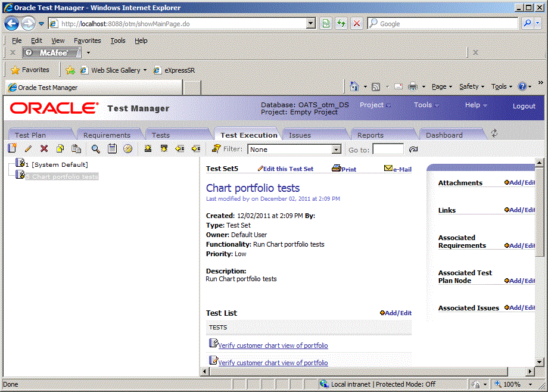Click the Copy toolbar icon
This screenshot has width=548, height=392.
[x=60, y=148]
